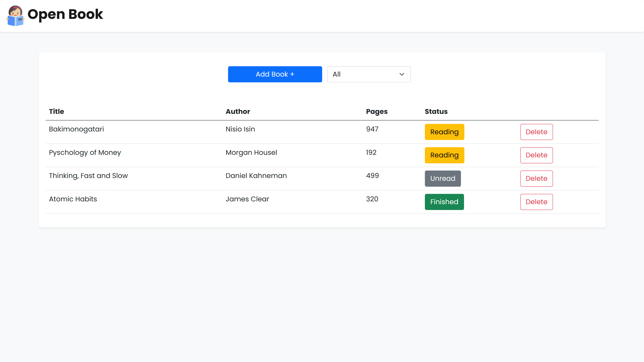Select the Bakimonogatari title cell

click(76, 129)
